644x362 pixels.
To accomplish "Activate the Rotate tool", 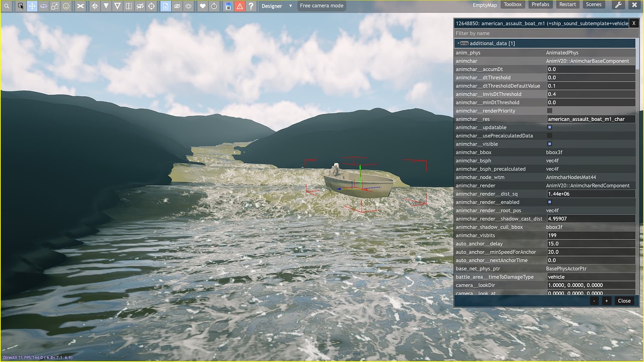I will point(43,6).
